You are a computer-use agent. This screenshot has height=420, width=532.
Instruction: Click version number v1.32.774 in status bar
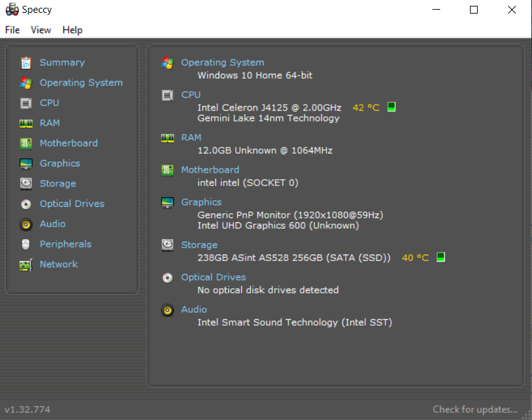point(27,410)
